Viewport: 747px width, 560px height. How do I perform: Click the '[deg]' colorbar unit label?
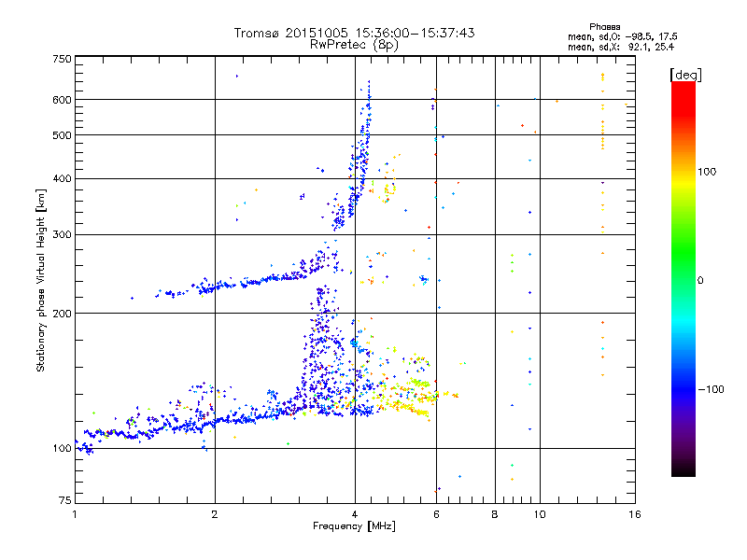[x=685, y=75]
